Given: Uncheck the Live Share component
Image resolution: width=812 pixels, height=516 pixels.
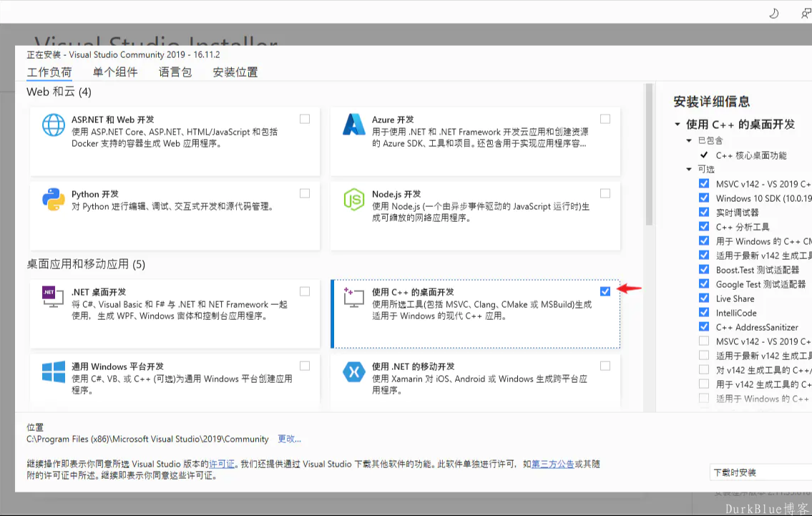Looking at the screenshot, I should [x=704, y=298].
